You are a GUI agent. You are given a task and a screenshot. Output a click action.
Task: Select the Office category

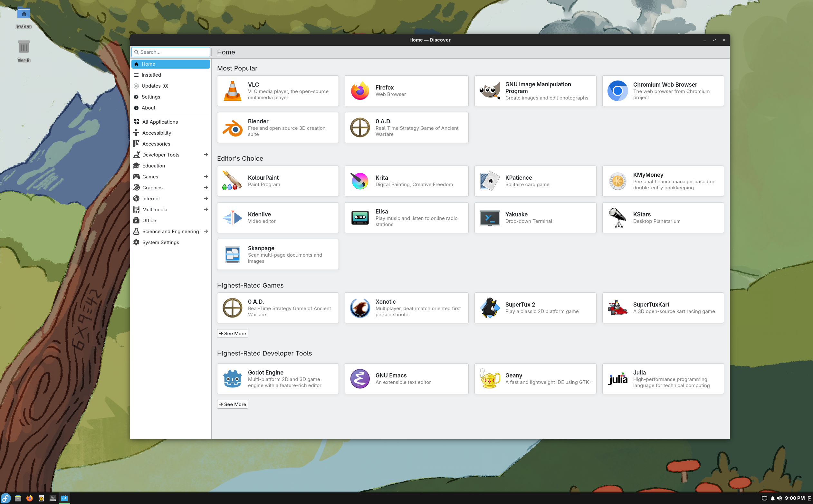[x=149, y=220]
